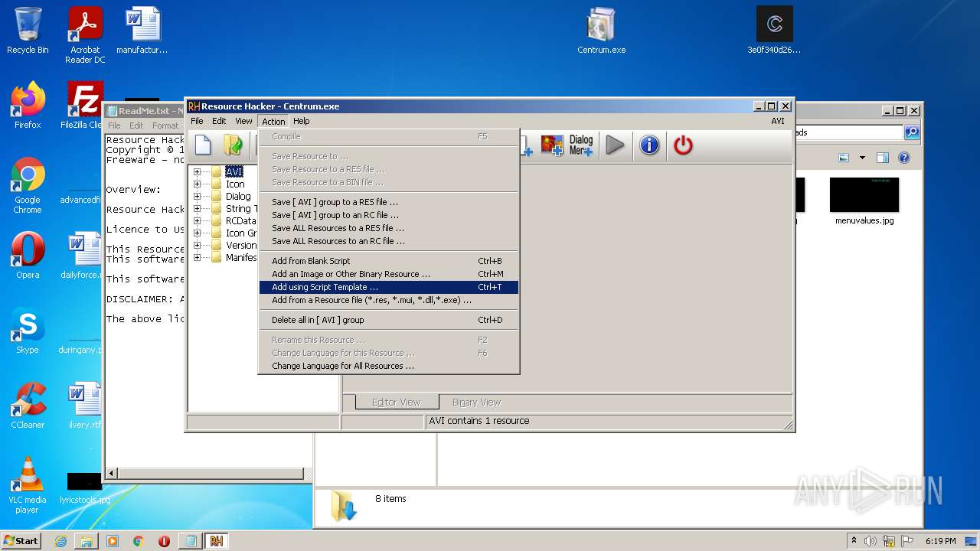Choose Add from a Resource file
Image resolution: width=980 pixels, height=551 pixels.
click(389, 300)
